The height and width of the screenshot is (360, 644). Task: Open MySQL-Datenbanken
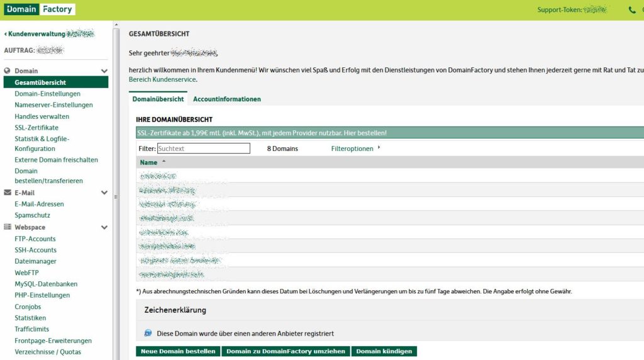tap(46, 284)
